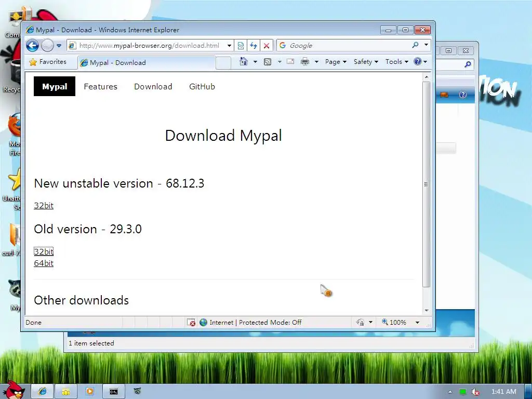Open Media Player taskbar icon
This screenshot has width=532, height=399.
coord(89,392)
